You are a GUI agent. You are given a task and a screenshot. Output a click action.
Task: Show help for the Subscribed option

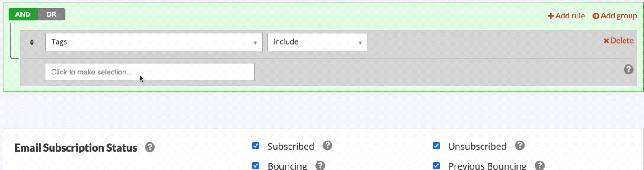coord(328,146)
